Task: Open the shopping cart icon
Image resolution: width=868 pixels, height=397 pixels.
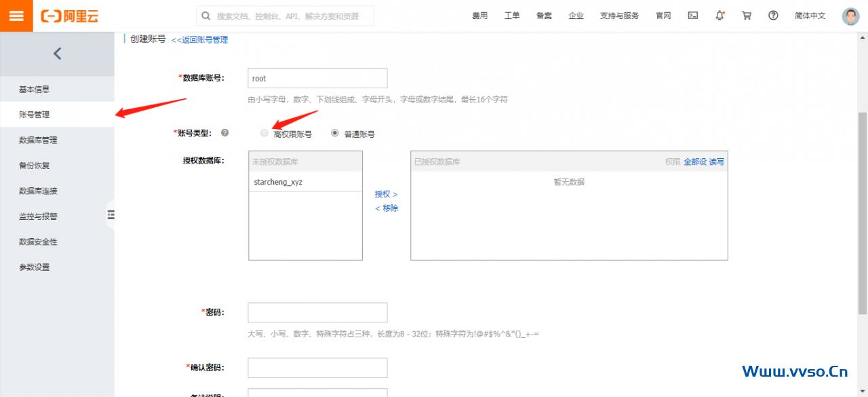Action: tap(747, 16)
